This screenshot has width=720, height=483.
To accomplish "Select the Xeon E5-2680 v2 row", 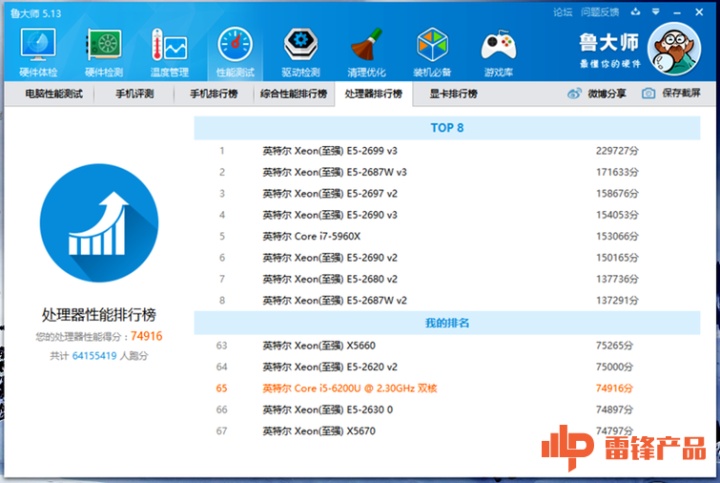I will tap(447, 279).
